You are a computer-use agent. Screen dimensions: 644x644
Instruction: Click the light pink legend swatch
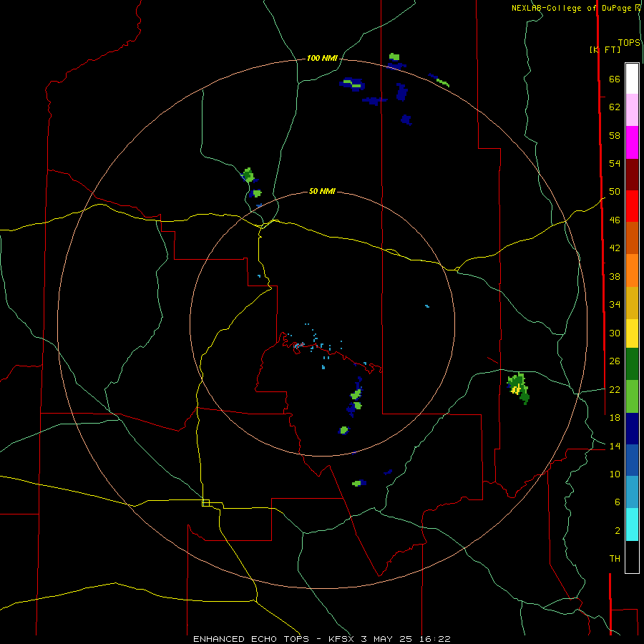pos(632,110)
